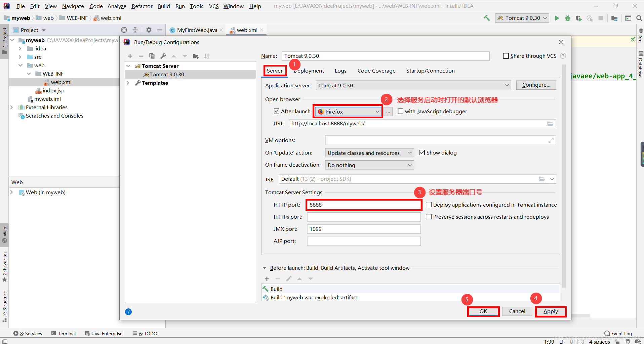
Task: Open the TODO tool window button
Action: [x=145, y=334]
